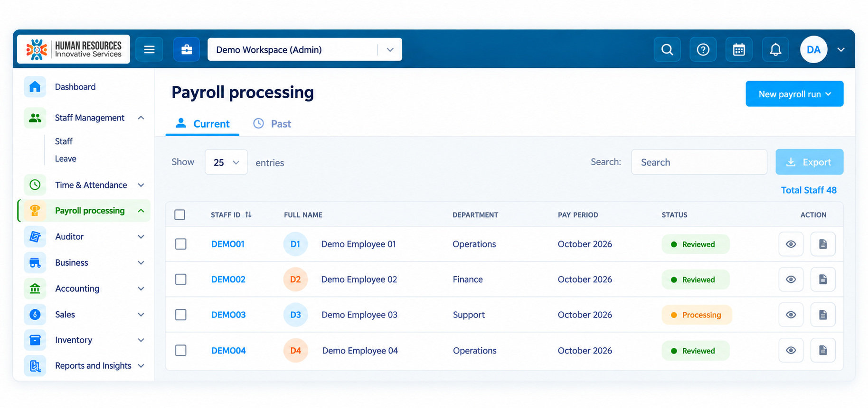Open Staff submenu item
868x408 pixels.
(64, 141)
